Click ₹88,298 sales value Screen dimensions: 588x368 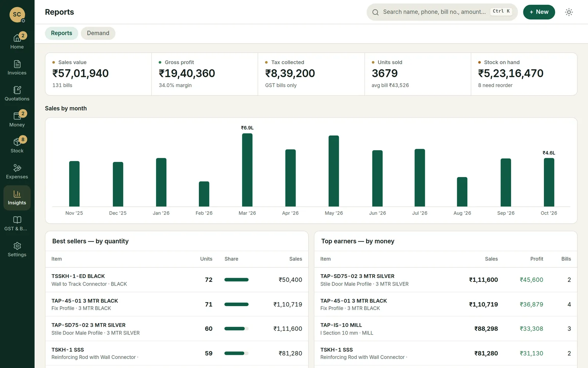[486, 329]
